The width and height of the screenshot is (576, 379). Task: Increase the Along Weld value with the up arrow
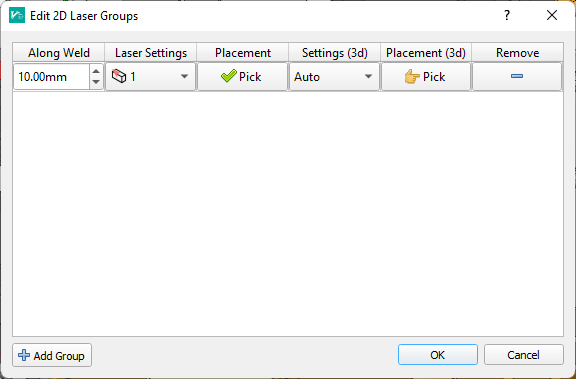(96, 71)
